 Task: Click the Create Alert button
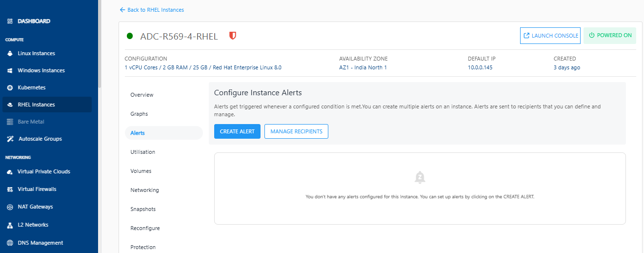tap(237, 131)
